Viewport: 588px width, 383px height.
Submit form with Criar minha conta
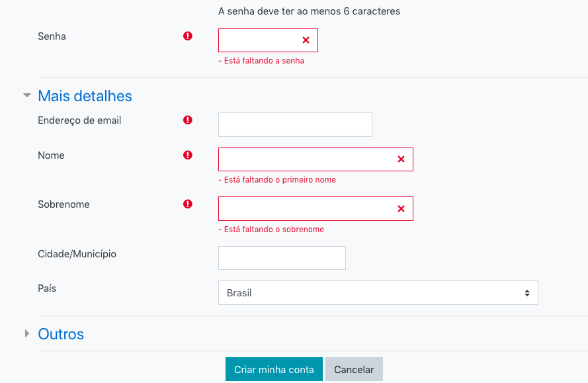tap(274, 370)
